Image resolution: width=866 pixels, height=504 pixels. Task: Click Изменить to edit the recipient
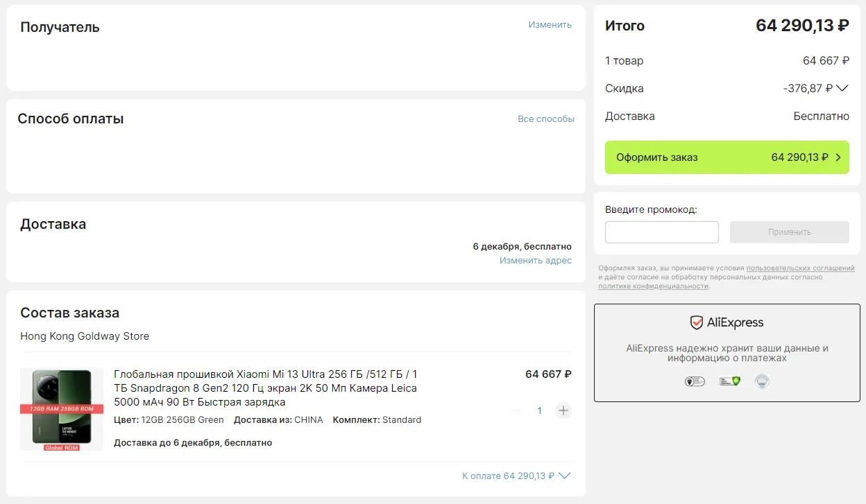coord(550,25)
